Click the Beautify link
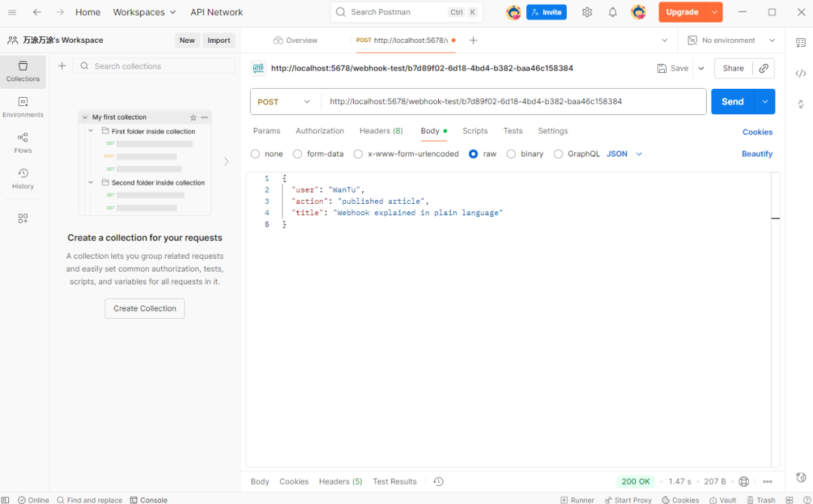This screenshot has width=813, height=504. point(757,154)
